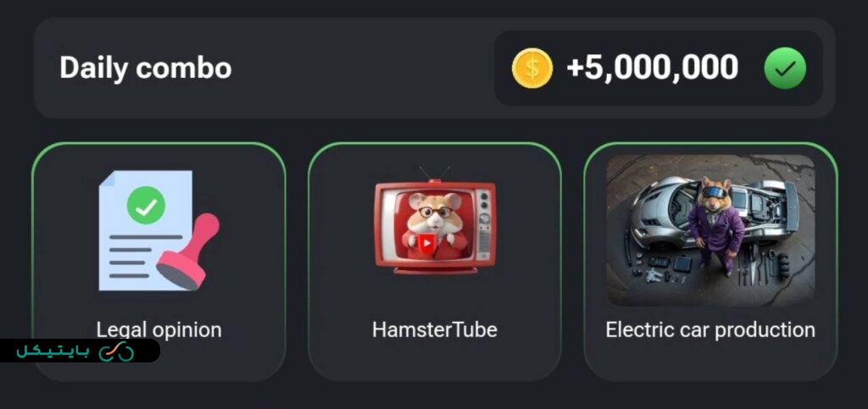Click the +5,000,000 reward amount
The height and width of the screenshot is (409, 868).
click(652, 68)
